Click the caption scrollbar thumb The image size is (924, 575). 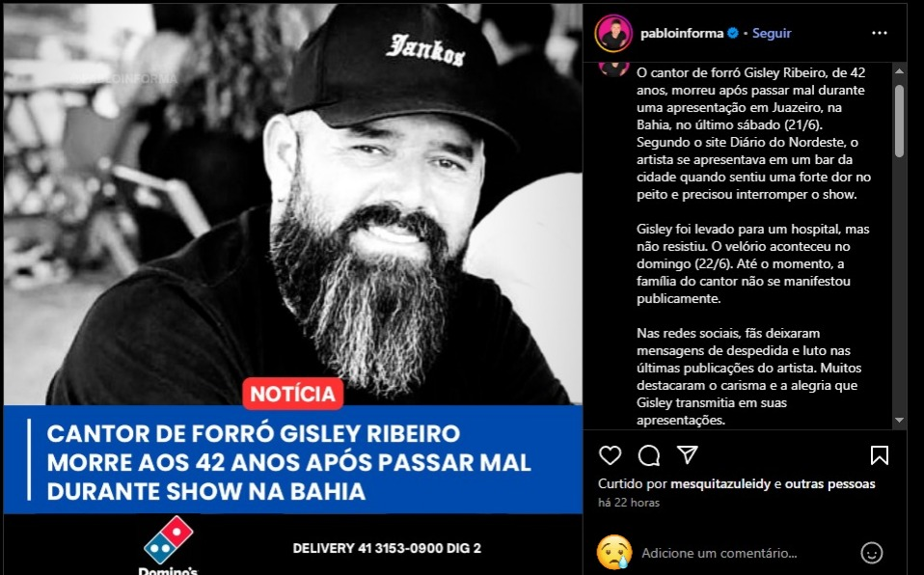899,121
